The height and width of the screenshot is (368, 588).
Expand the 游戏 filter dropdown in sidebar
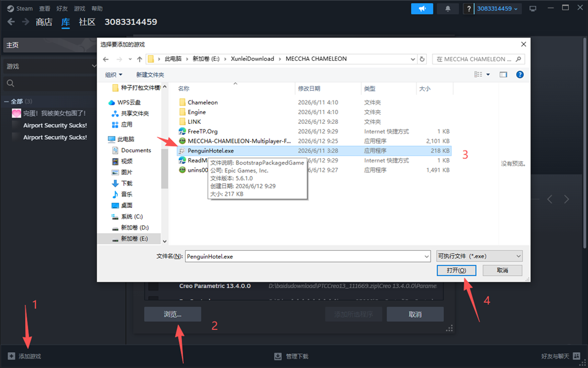[50, 66]
